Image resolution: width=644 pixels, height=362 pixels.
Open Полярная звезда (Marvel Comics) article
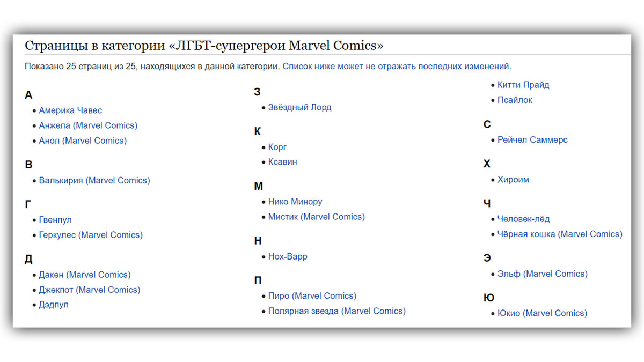point(337,311)
